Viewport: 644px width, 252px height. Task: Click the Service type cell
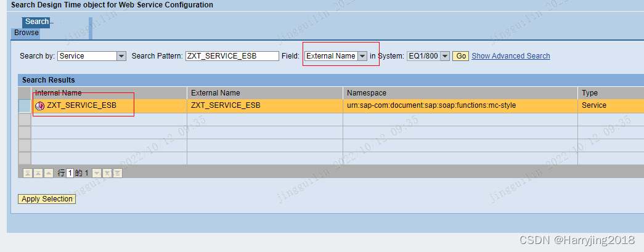click(611, 106)
